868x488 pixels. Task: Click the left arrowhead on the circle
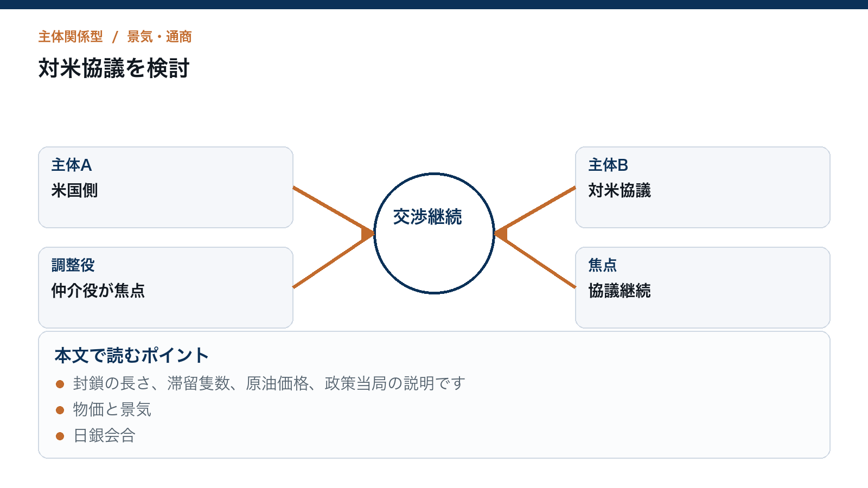(368, 234)
